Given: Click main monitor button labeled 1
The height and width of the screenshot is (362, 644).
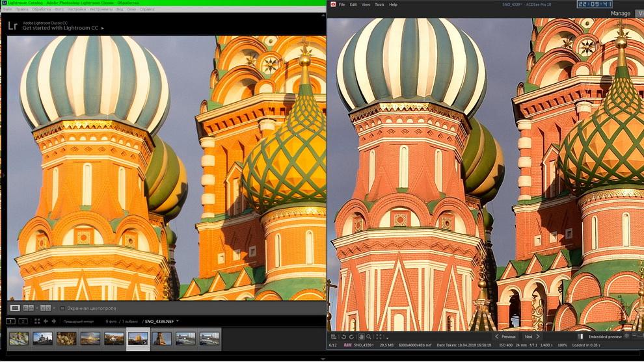Looking at the screenshot, I should point(10,321).
